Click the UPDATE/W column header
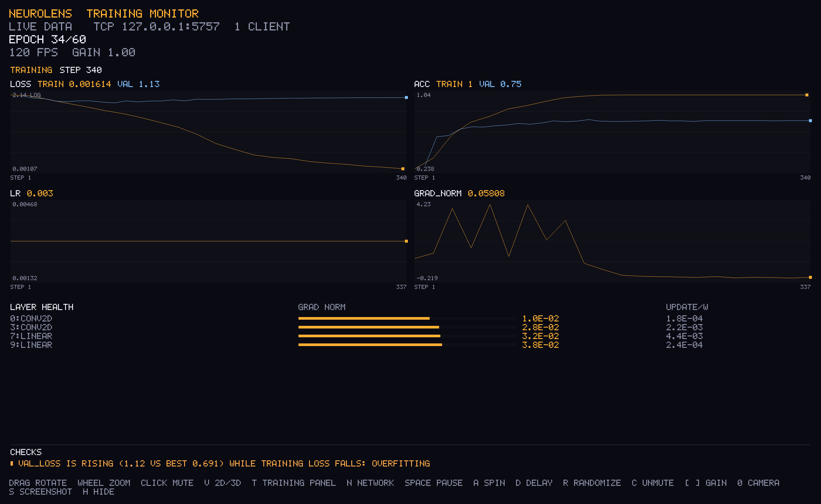Viewport: 821px width, 504px height. (687, 307)
